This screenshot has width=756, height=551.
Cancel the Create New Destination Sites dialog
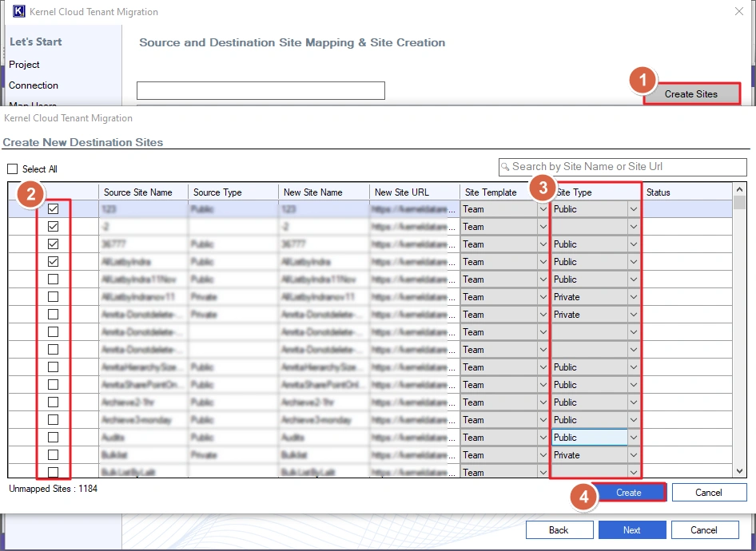[x=709, y=493]
